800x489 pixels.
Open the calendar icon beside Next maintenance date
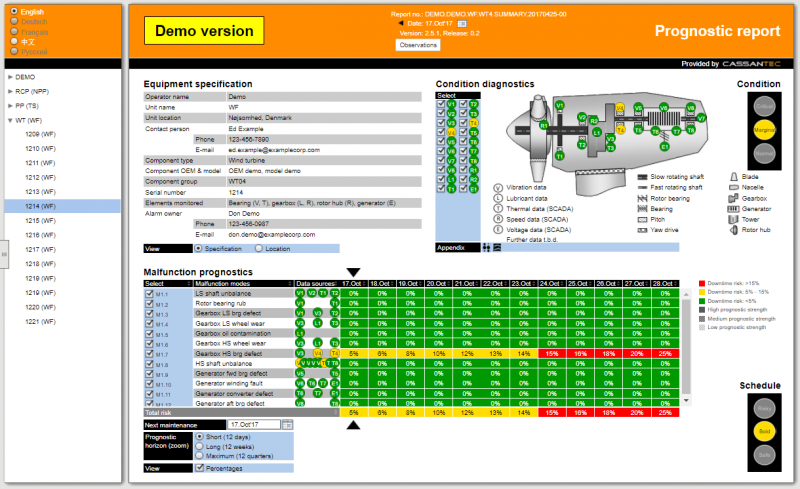pyautogui.click(x=288, y=425)
